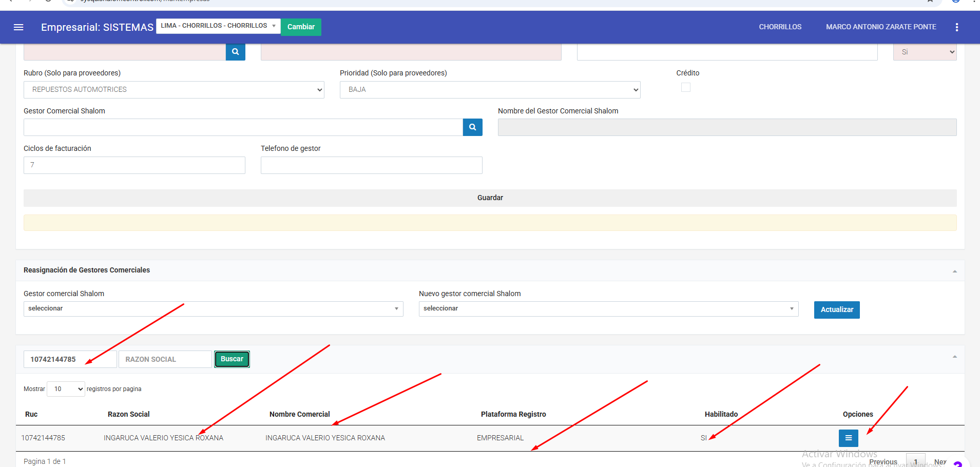Open the Nuevo gestor comercial Shalom dropdown
Screen dimensions: 980x467
(x=608, y=309)
